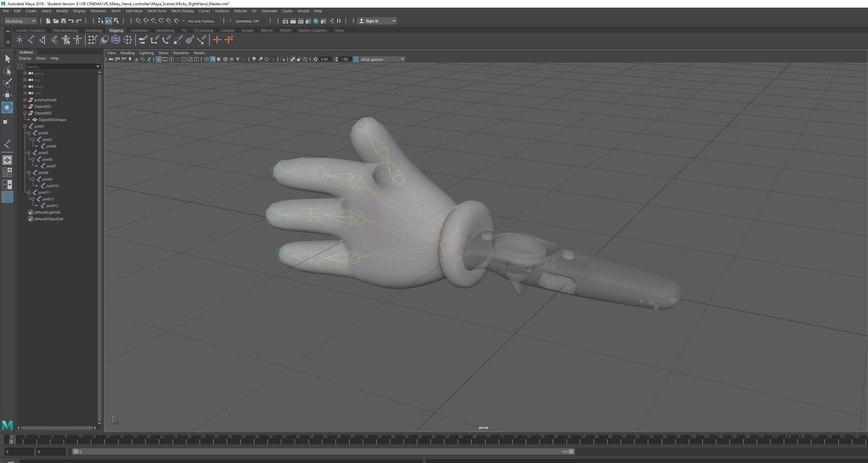The height and width of the screenshot is (463, 868).
Task: Open the sRGB gamma dropdown
Action: [402, 59]
